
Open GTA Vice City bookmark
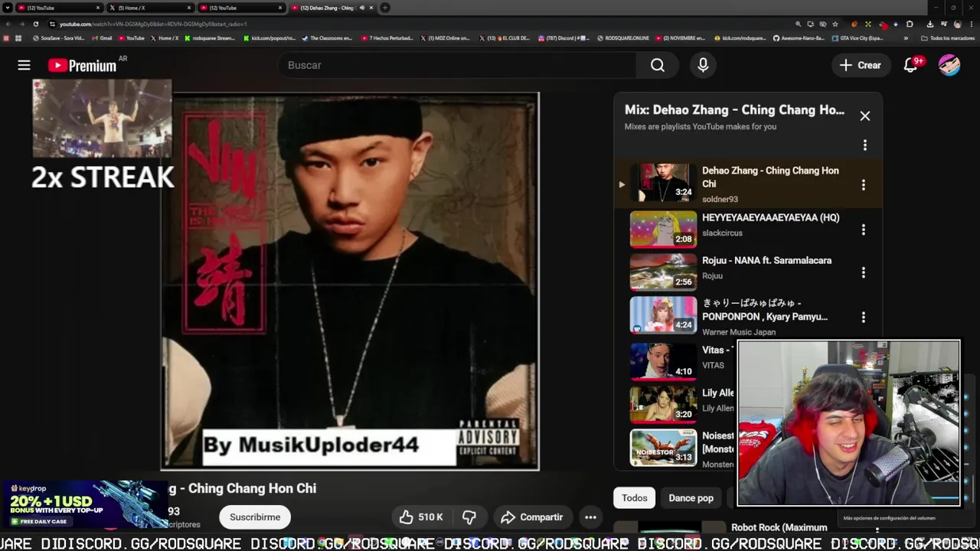tap(857, 38)
